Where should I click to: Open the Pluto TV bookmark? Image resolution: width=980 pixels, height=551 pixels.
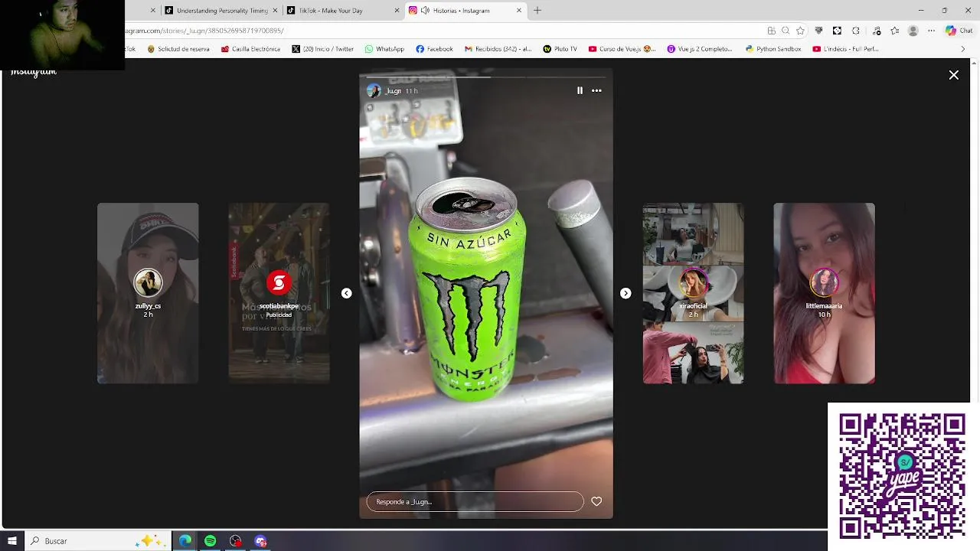560,49
